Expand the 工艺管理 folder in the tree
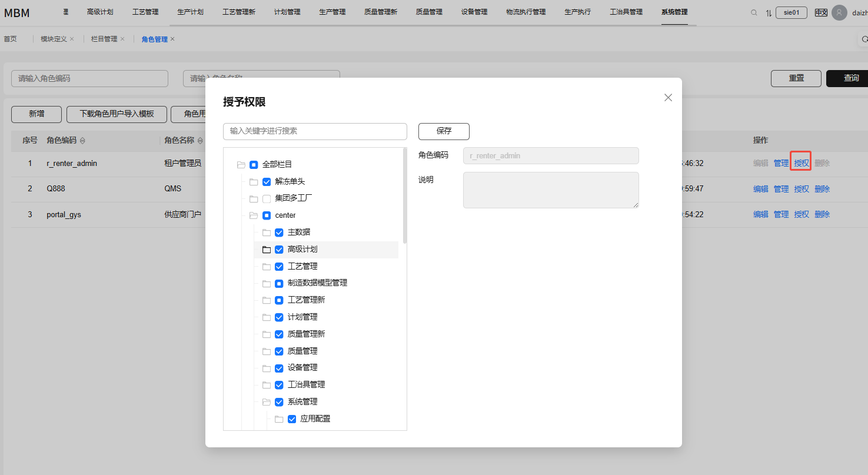868x475 pixels. click(267, 267)
